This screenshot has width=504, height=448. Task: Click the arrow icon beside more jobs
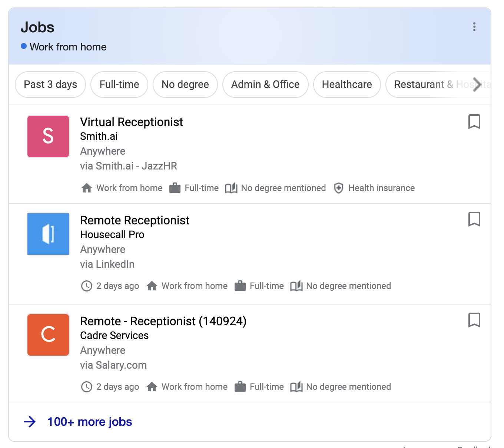tap(30, 422)
